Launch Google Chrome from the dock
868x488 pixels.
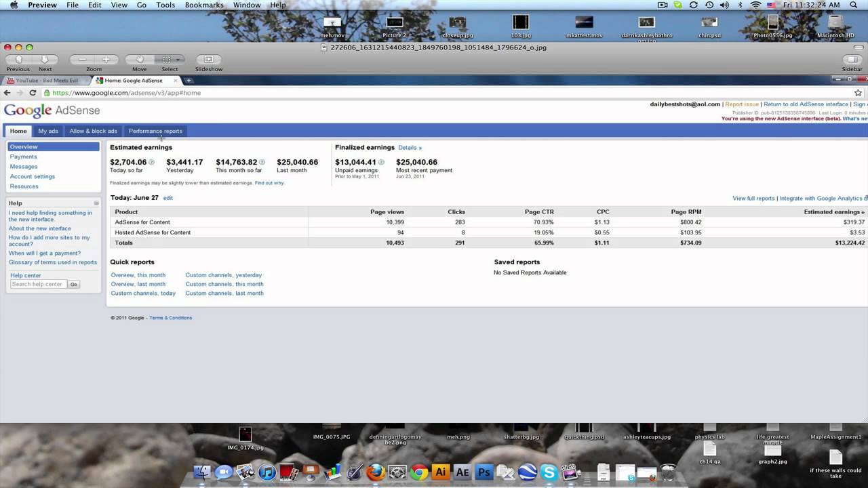click(x=419, y=472)
